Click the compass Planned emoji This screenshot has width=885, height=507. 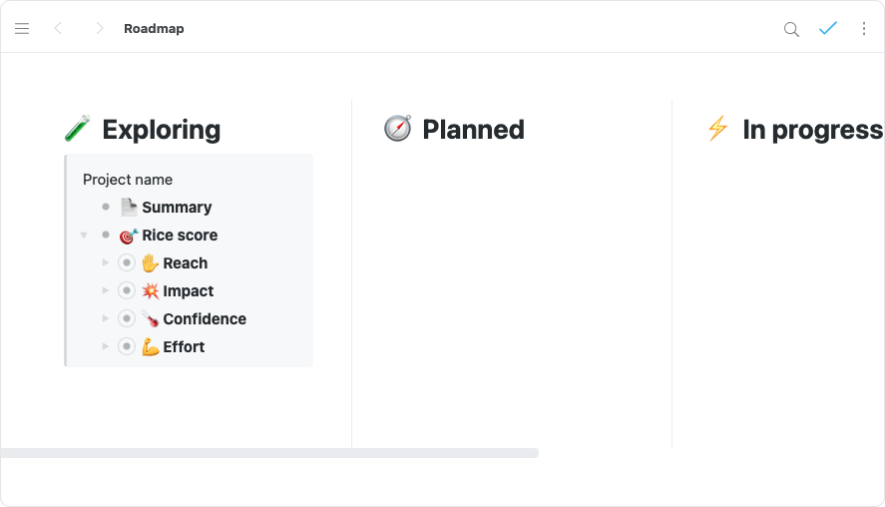click(397, 129)
